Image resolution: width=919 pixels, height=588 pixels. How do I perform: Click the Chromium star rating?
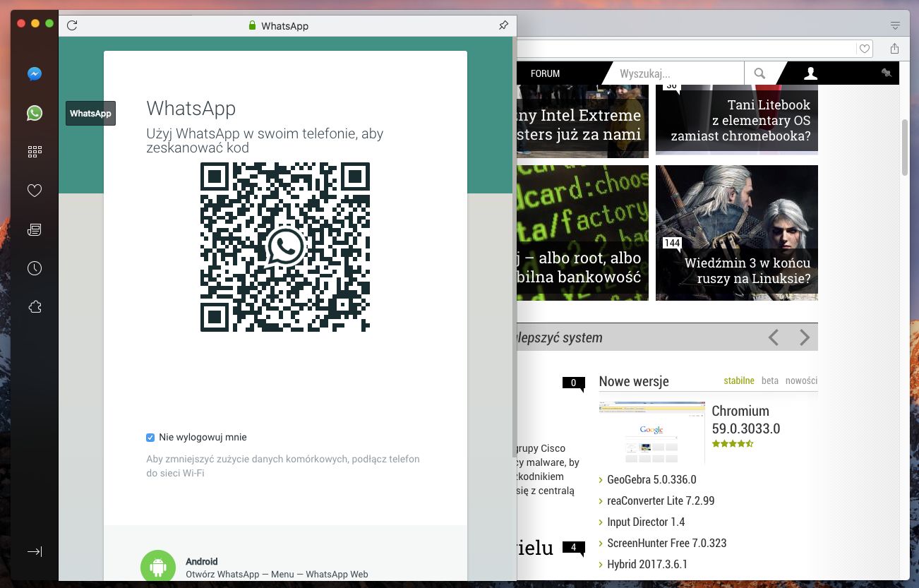coord(733,444)
